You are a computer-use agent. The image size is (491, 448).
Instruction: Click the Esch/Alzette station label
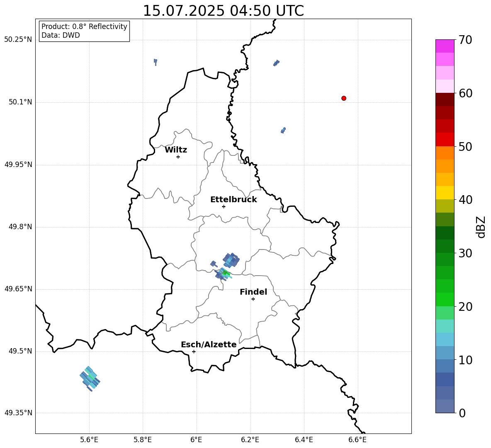click(x=209, y=344)
